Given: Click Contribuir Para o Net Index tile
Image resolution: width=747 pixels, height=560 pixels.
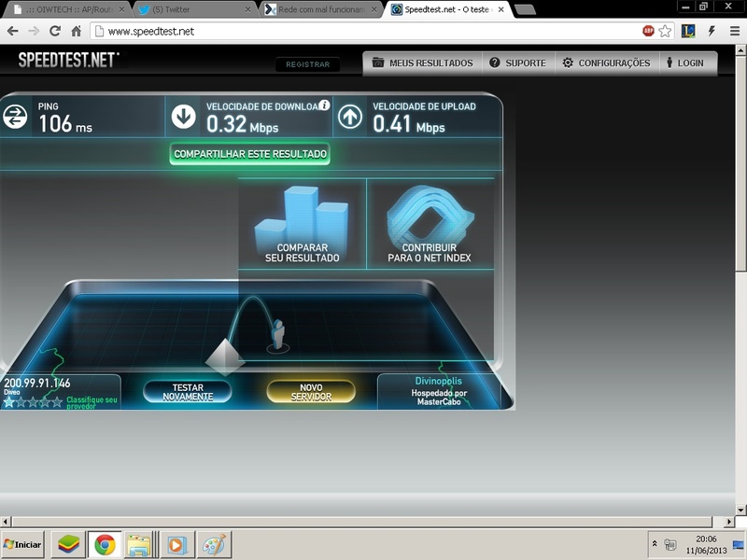Looking at the screenshot, I should coord(430,224).
